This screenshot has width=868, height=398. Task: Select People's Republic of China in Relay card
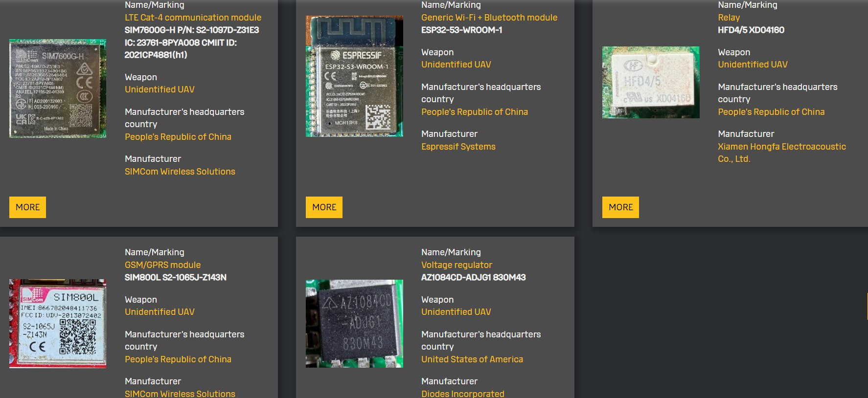pyautogui.click(x=771, y=112)
